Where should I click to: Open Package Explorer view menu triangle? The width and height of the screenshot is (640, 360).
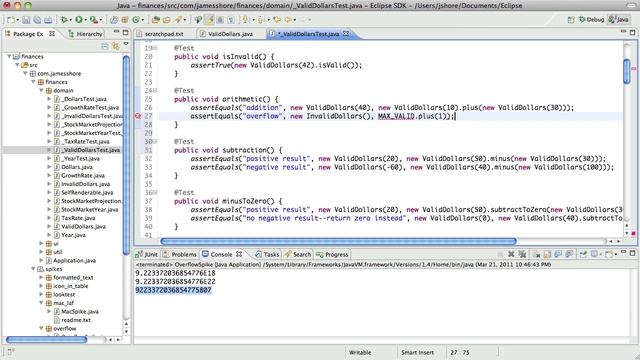pos(126,44)
